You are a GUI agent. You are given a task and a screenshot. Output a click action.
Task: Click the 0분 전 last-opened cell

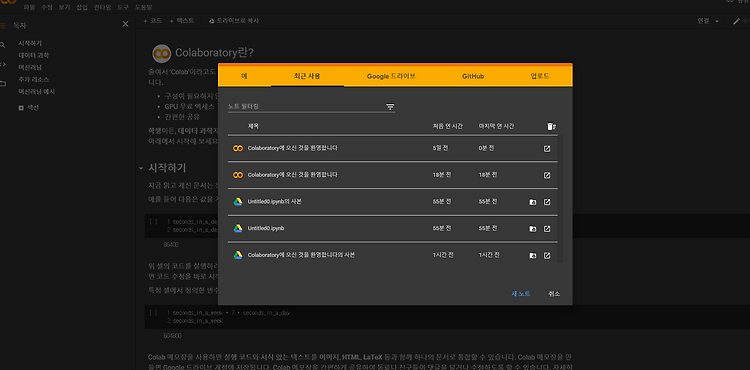pos(486,148)
